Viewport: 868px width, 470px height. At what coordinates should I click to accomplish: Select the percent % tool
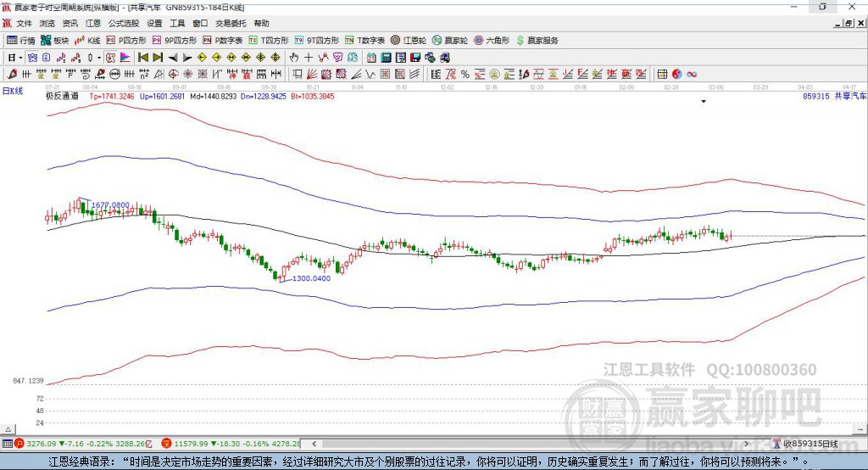(x=465, y=75)
